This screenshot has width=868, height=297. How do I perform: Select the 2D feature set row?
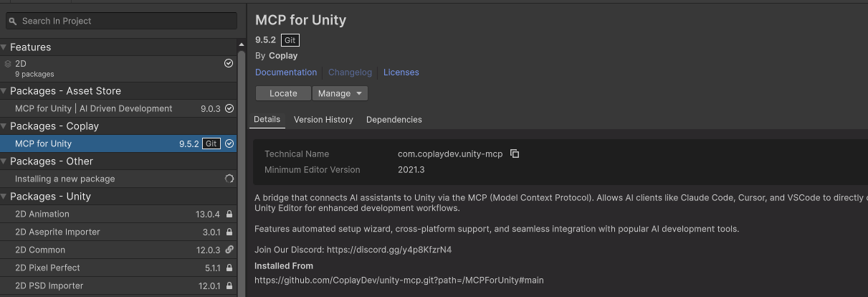[x=118, y=68]
